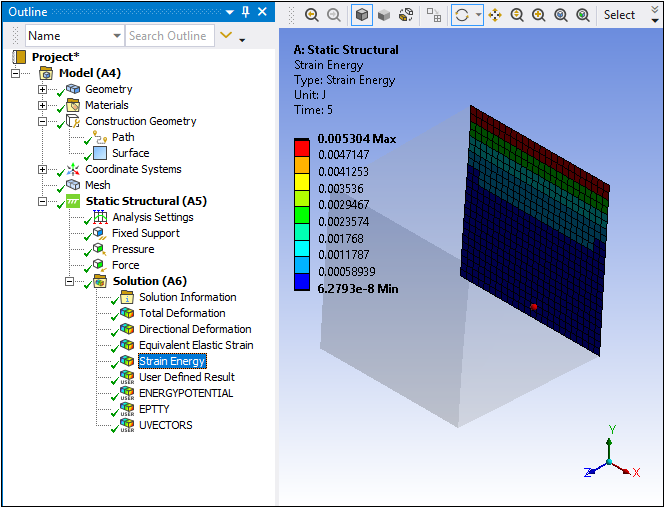The image size is (665, 508).
Task: Select the Pan tool icon
Action: click(495, 15)
